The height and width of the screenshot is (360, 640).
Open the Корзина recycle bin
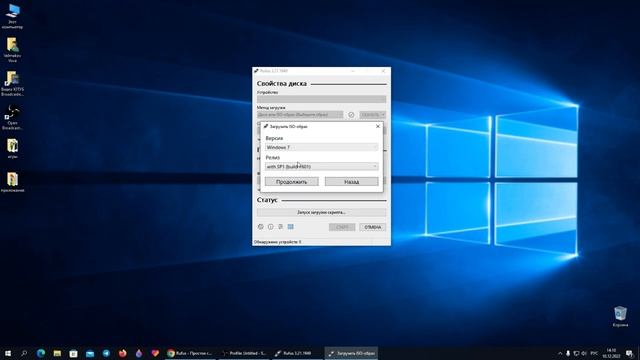620,317
